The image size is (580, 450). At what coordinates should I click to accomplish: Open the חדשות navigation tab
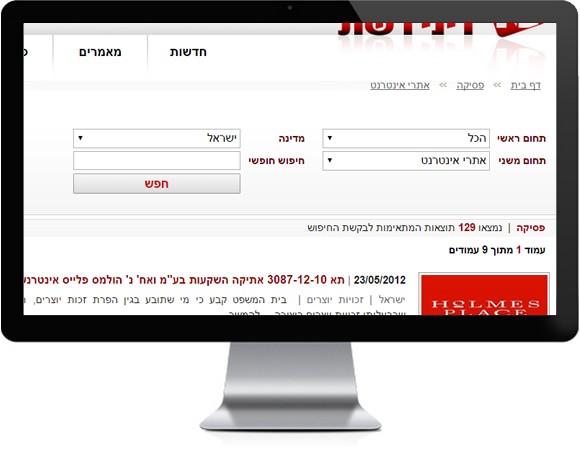click(x=188, y=52)
